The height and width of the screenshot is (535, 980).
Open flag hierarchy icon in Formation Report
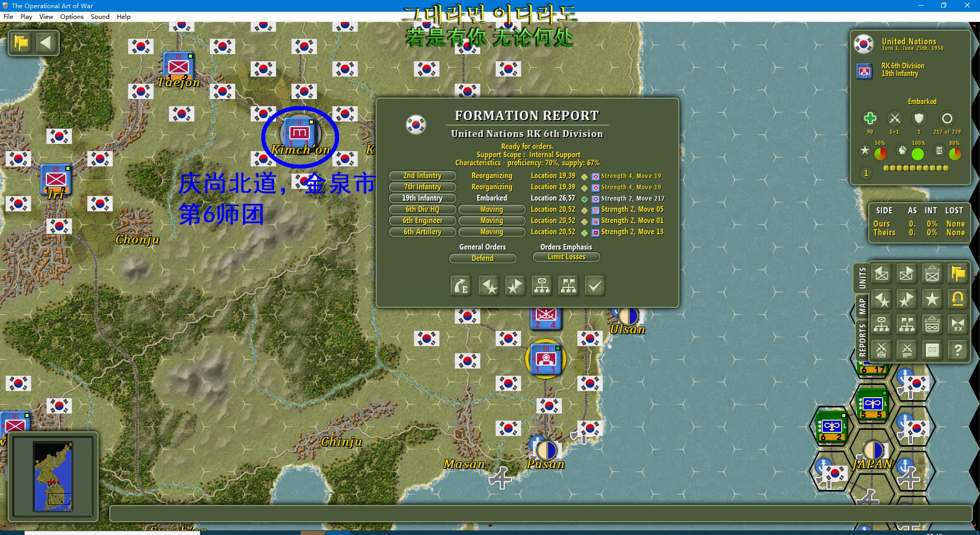[568, 286]
